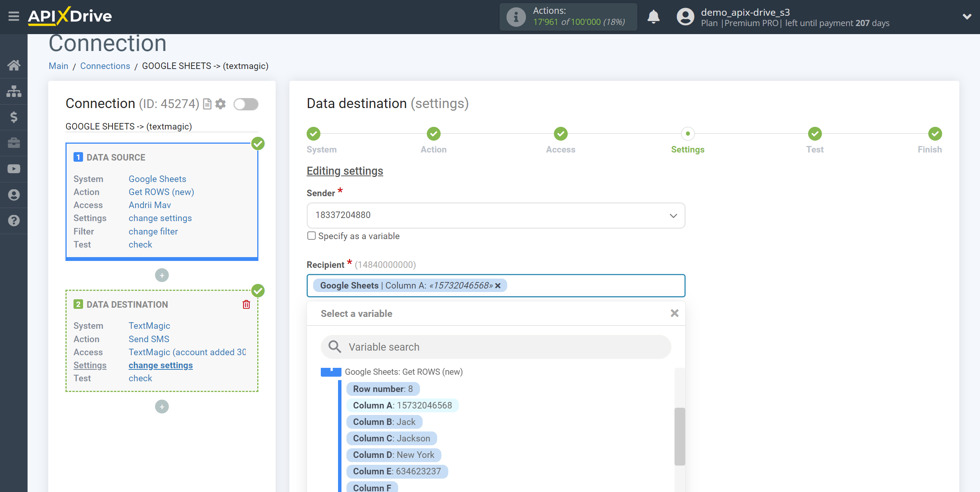Click the user avatar icon
This screenshot has height=492, width=980.
[x=685, y=17]
